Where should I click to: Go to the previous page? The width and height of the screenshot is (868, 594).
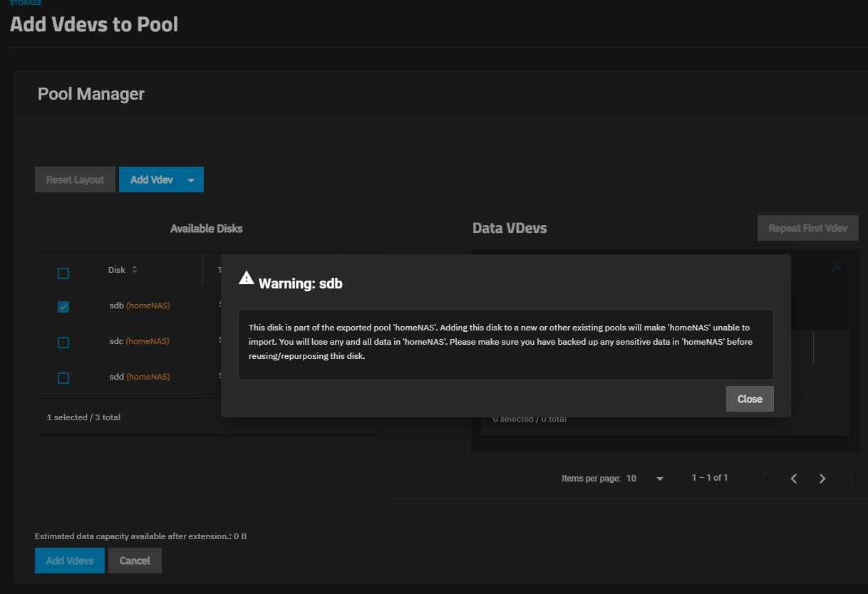[794, 479]
